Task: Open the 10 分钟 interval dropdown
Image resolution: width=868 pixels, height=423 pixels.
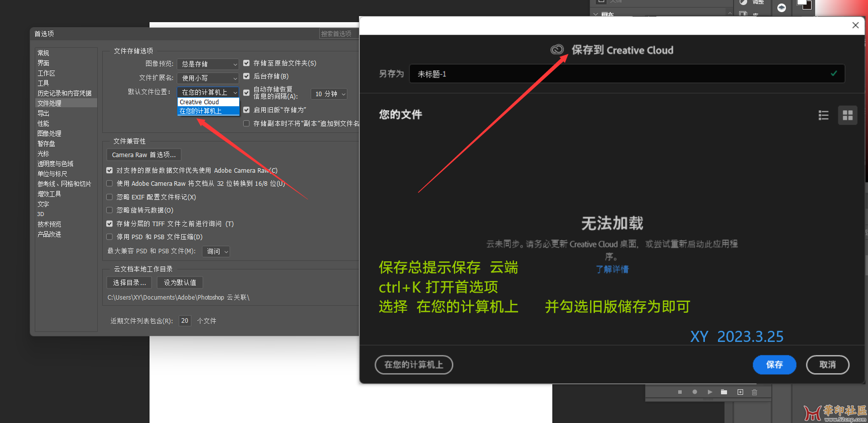Action: click(x=329, y=94)
